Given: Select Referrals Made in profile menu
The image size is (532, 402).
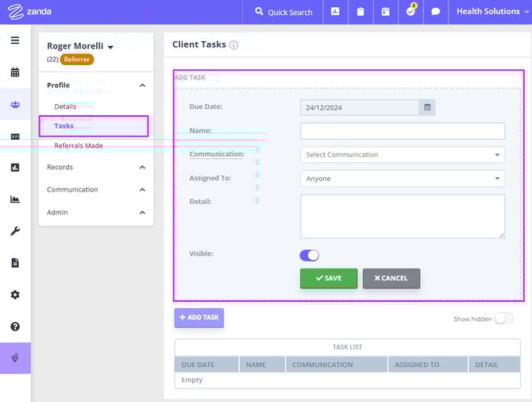Looking at the screenshot, I should pyautogui.click(x=78, y=145).
